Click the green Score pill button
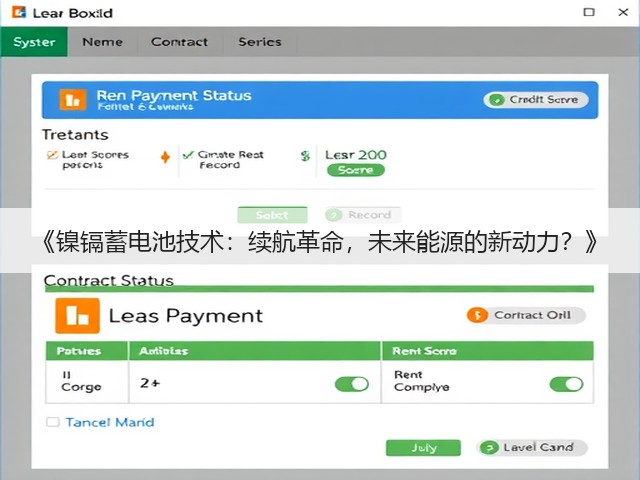The image size is (640, 480). tap(356, 170)
